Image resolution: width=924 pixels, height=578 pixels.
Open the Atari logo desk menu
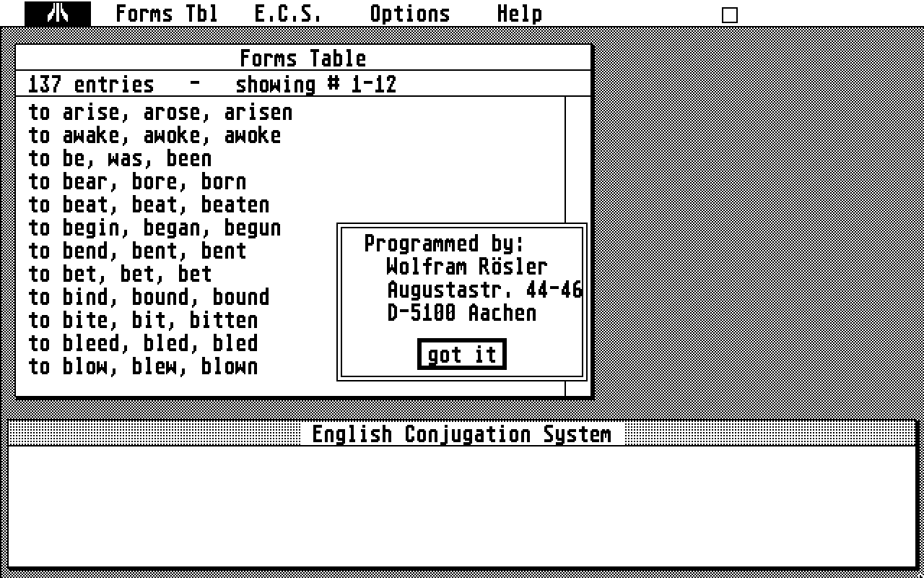[58, 14]
